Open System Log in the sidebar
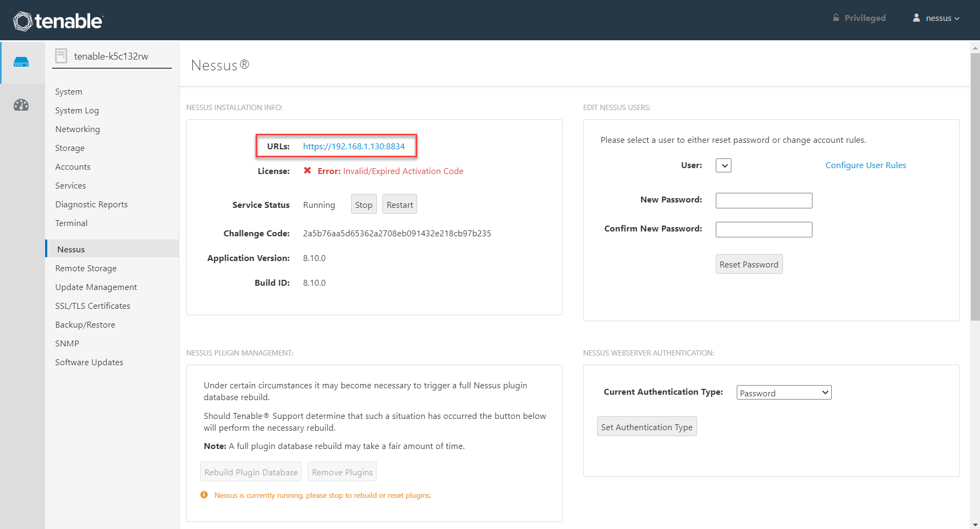Viewport: 980px width, 529px height. pos(77,111)
